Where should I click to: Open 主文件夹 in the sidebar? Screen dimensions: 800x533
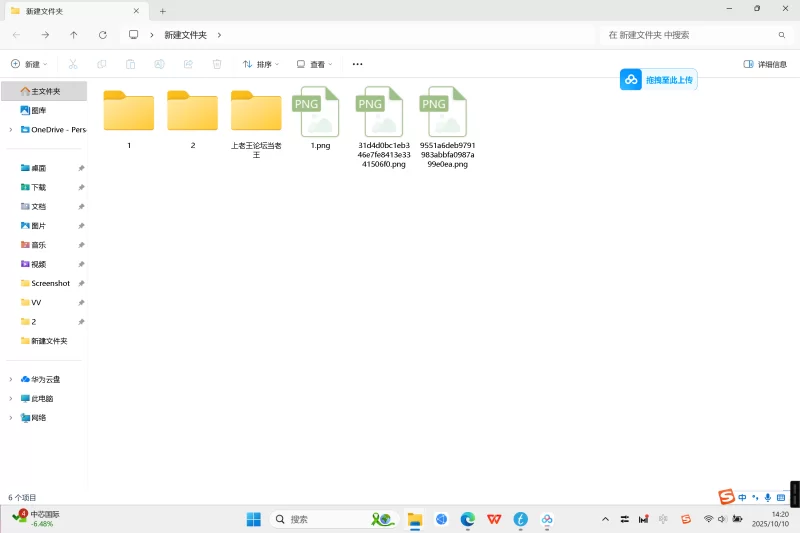click(45, 91)
